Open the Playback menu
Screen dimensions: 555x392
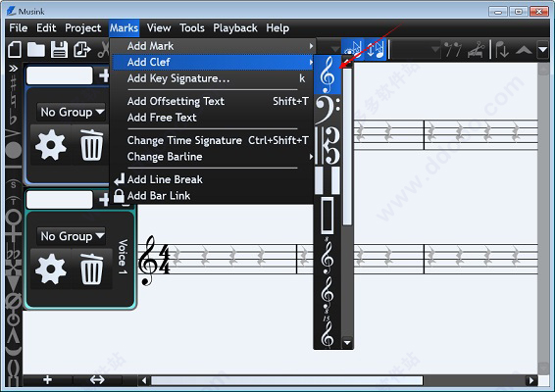tap(235, 28)
